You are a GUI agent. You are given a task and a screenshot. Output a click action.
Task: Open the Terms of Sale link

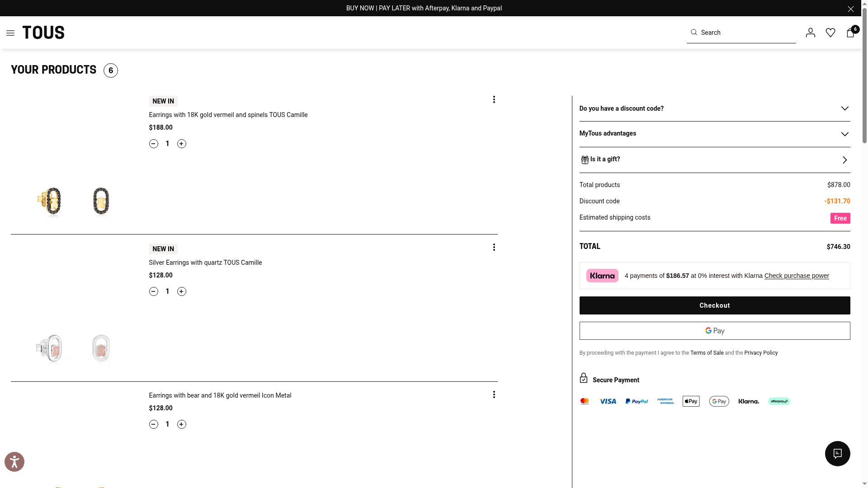707,353
